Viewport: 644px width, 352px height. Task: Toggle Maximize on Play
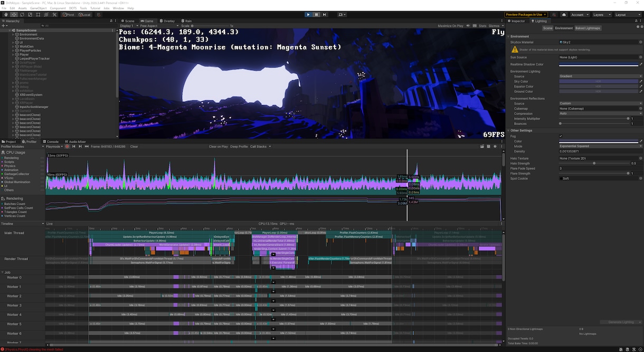pos(450,25)
